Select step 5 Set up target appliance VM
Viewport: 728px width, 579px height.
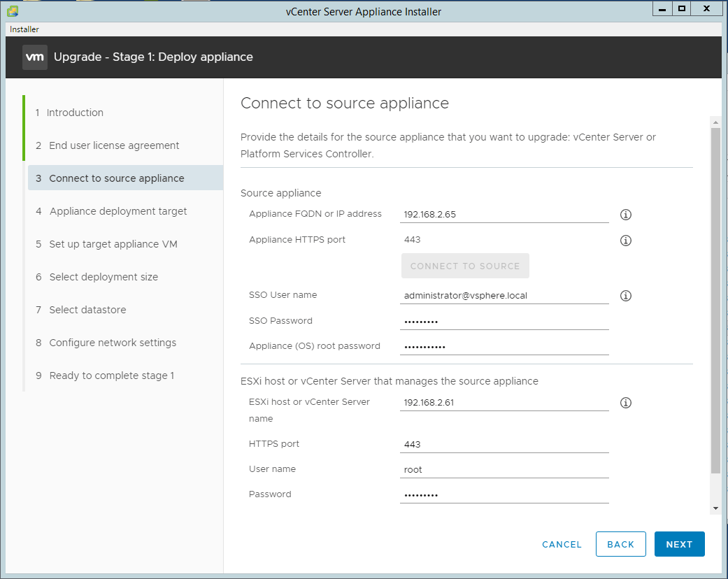(107, 244)
